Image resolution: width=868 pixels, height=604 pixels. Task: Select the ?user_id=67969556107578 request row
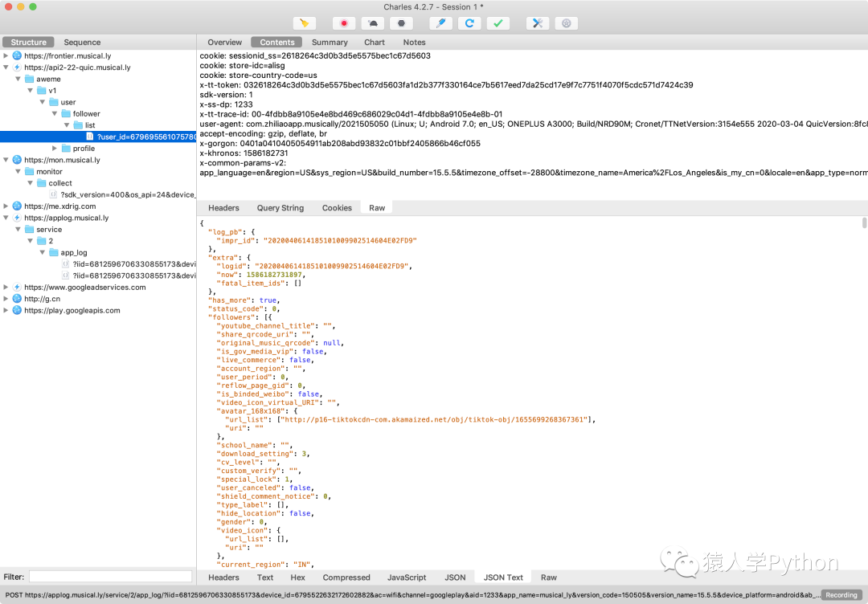point(98,137)
